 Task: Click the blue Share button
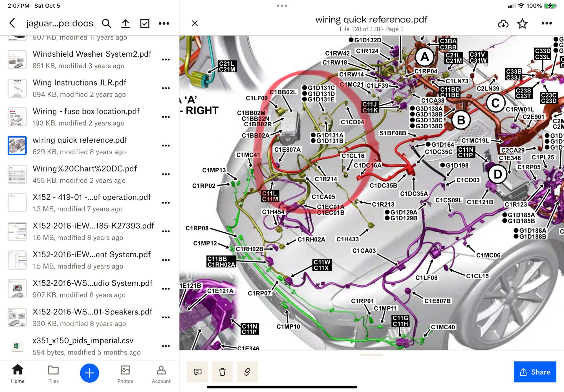pyautogui.click(x=535, y=372)
